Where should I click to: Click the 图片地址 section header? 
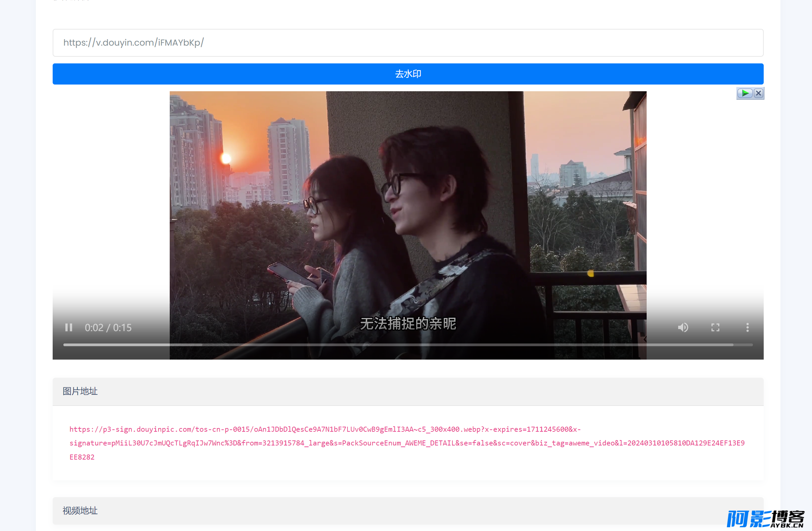coord(408,391)
